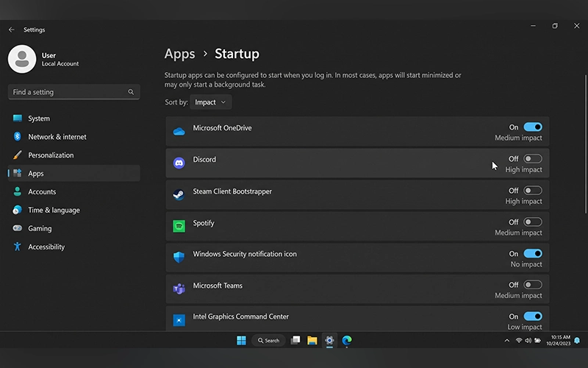Click the battery tray icon
This screenshot has height=368, width=588.
point(538,341)
